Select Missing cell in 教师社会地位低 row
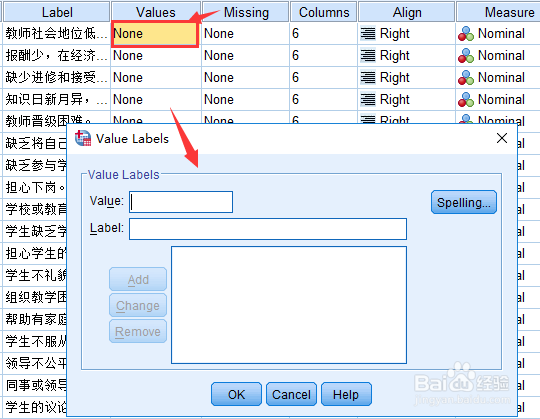Viewport: 540px width, 419px height. [245, 33]
